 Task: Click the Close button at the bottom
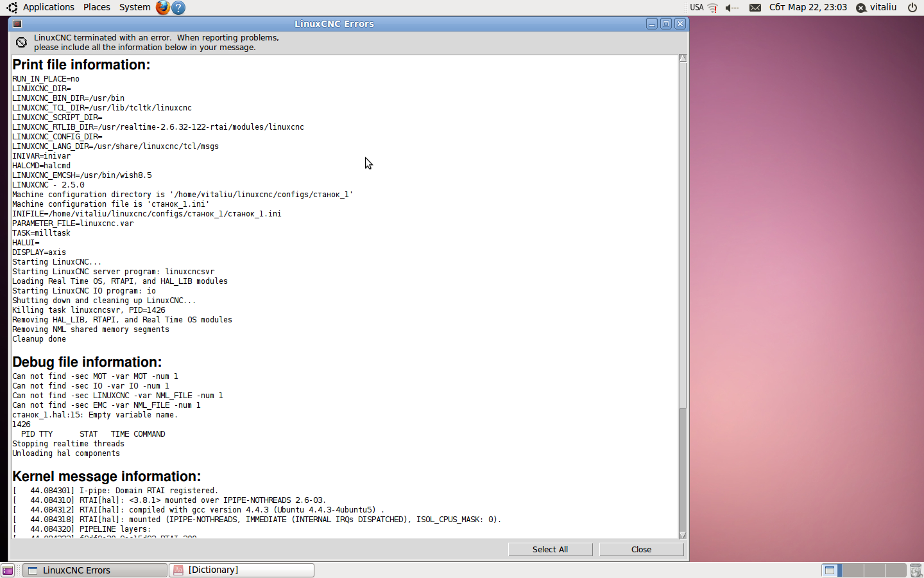point(641,549)
